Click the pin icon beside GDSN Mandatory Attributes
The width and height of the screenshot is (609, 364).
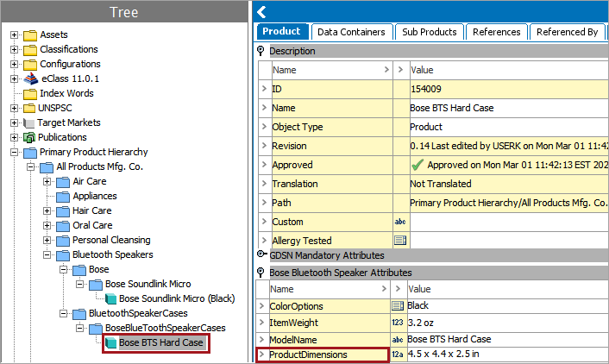pyautogui.click(x=262, y=254)
